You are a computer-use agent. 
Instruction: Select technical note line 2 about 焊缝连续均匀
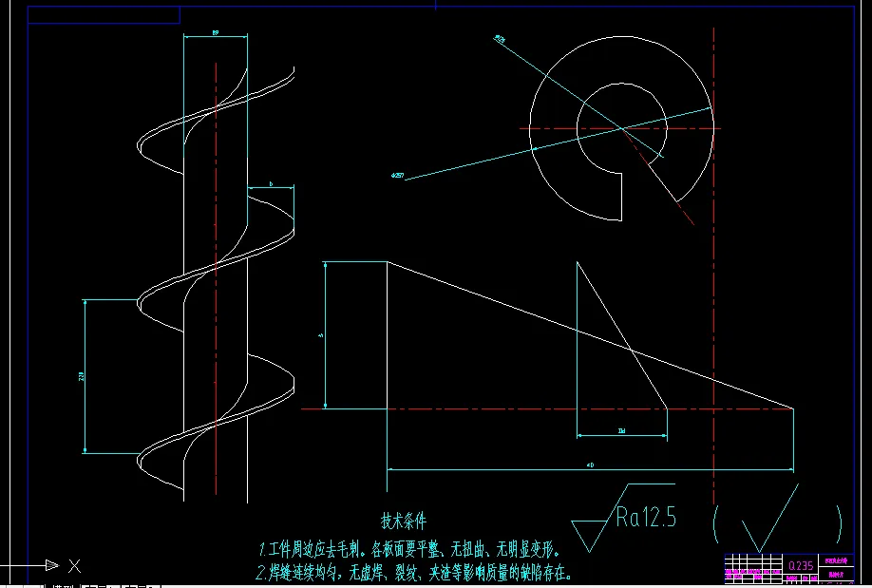click(414, 572)
